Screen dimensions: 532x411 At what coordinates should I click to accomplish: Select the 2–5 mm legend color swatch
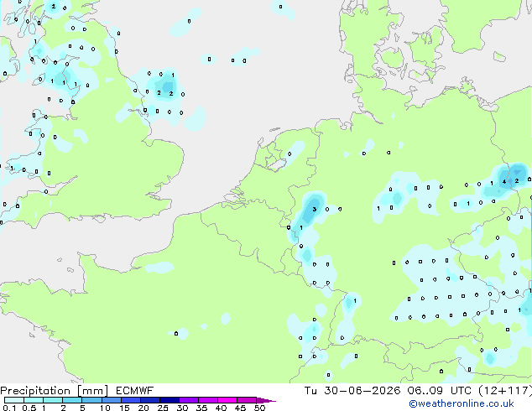(x=72, y=400)
